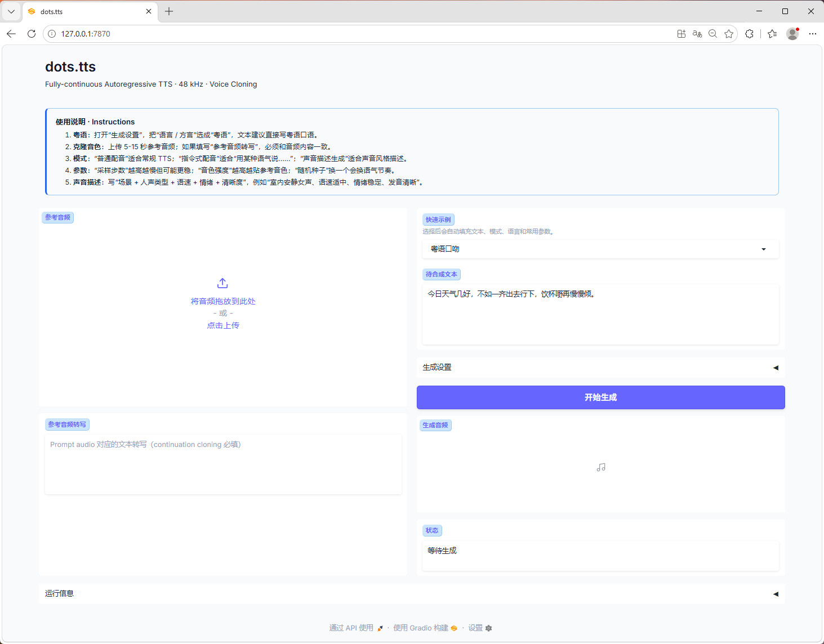Image resolution: width=824 pixels, height=644 pixels.
Task: Click the 生成音频 label badge
Action: click(x=435, y=425)
